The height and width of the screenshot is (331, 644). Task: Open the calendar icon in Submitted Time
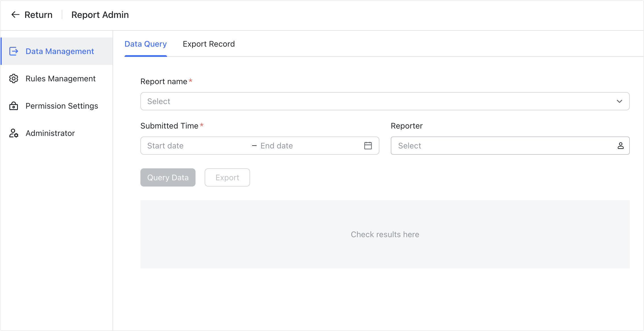point(368,146)
